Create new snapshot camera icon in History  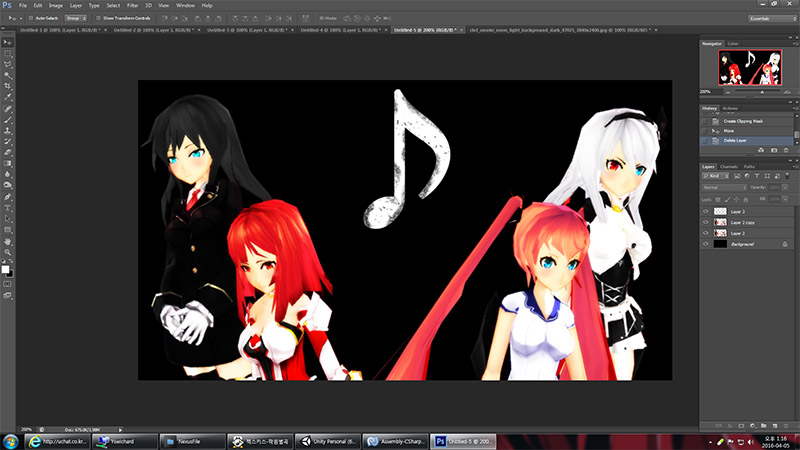coord(773,150)
